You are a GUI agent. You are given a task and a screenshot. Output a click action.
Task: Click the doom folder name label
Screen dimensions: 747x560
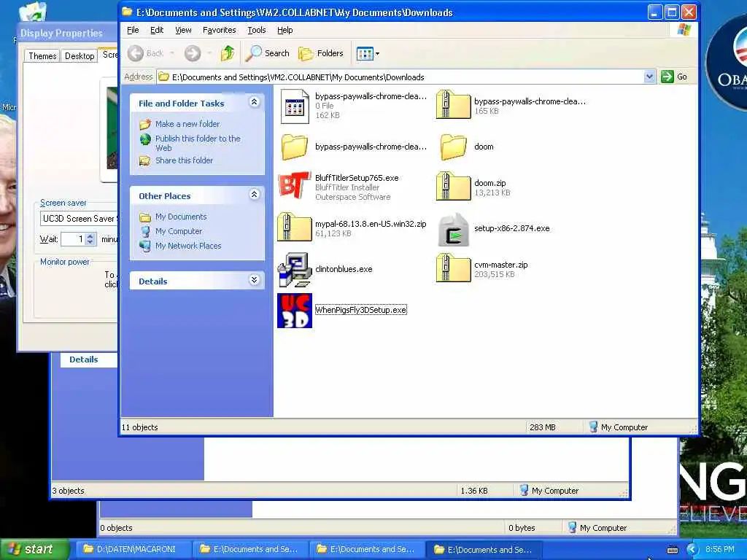pyautogui.click(x=484, y=147)
